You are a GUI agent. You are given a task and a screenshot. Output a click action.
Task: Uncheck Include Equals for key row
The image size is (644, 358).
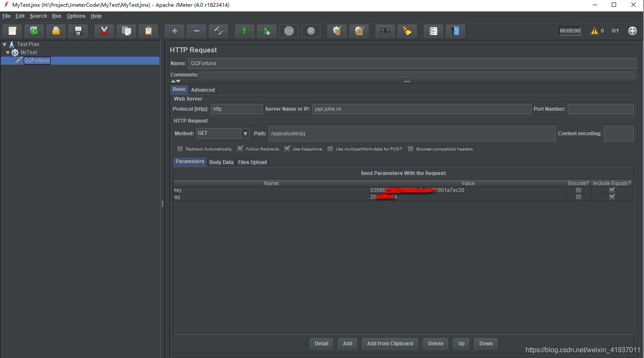point(612,190)
